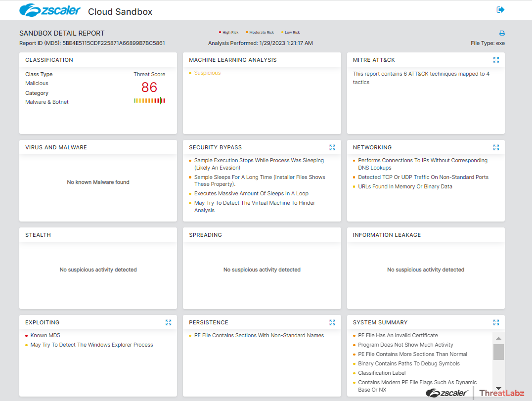Expand the Exploiting panel
Image resolution: width=532 pixels, height=401 pixels.
coord(168,322)
